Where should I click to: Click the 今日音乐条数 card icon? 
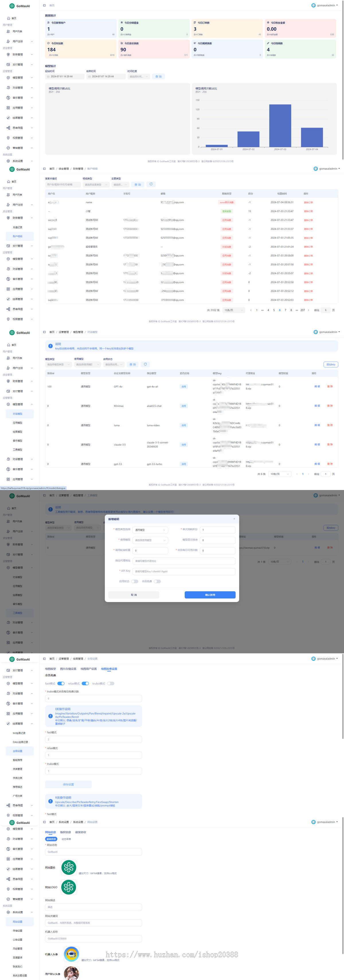(x=122, y=43)
